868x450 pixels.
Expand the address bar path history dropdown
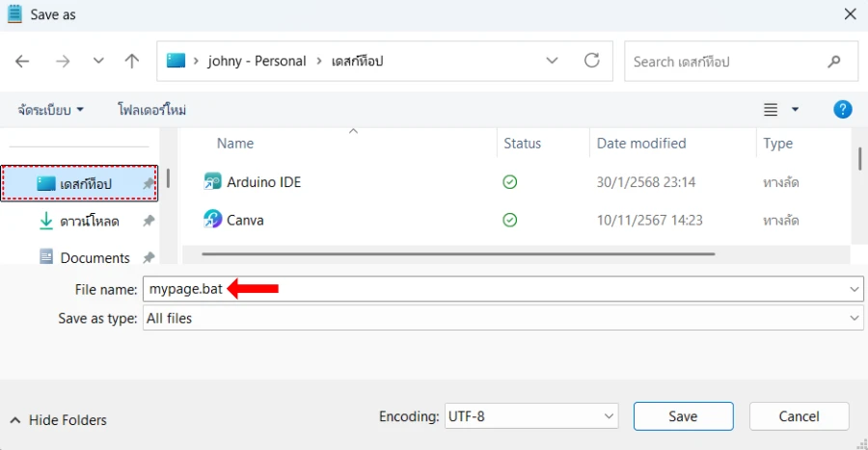552,61
